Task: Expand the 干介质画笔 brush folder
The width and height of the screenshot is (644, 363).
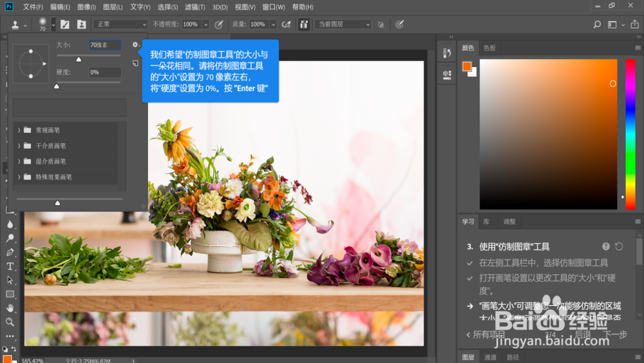Action: pos(19,146)
